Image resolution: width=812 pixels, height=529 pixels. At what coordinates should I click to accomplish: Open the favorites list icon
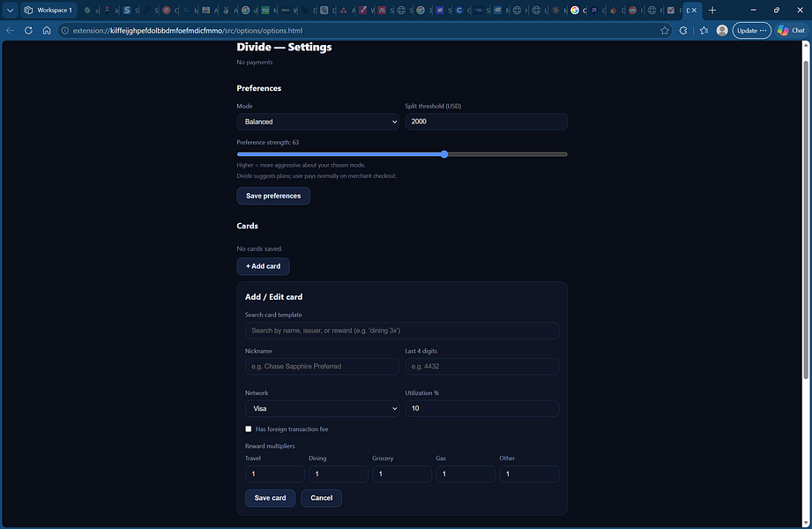[x=704, y=31]
